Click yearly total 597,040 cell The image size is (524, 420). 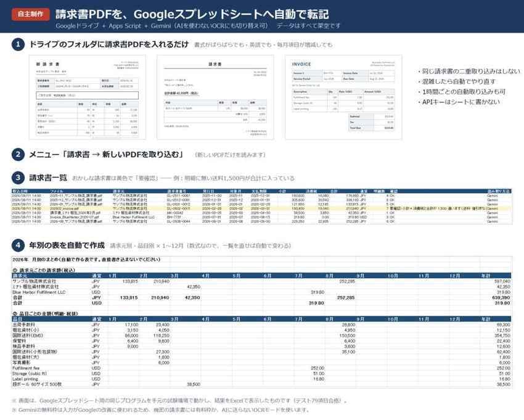(x=502, y=282)
